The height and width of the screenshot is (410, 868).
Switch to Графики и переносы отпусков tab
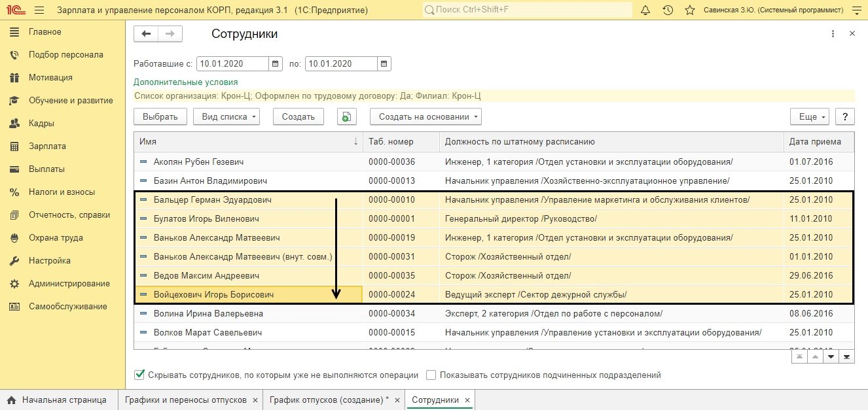pyautogui.click(x=186, y=400)
